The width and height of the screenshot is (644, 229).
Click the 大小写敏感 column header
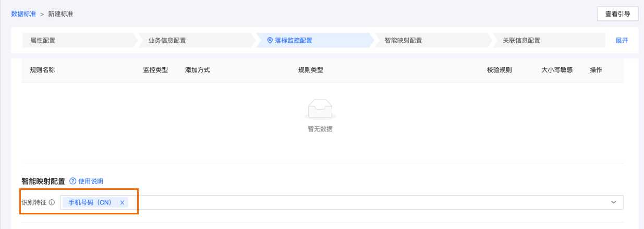pos(557,69)
